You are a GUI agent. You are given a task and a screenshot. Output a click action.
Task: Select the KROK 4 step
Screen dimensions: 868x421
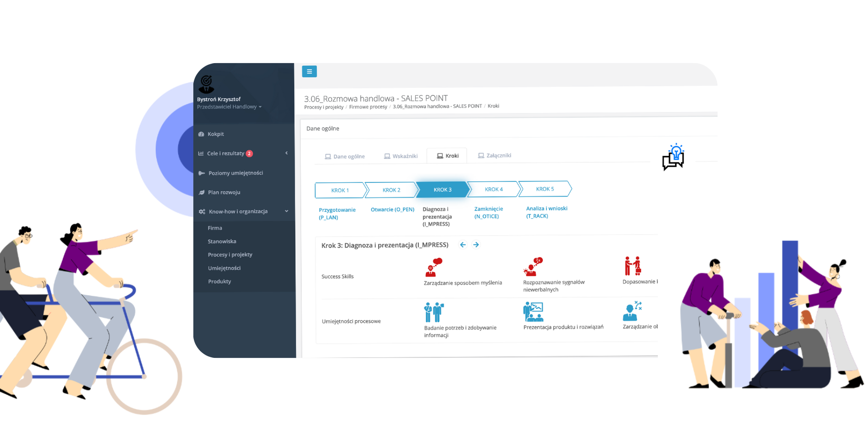[494, 189]
